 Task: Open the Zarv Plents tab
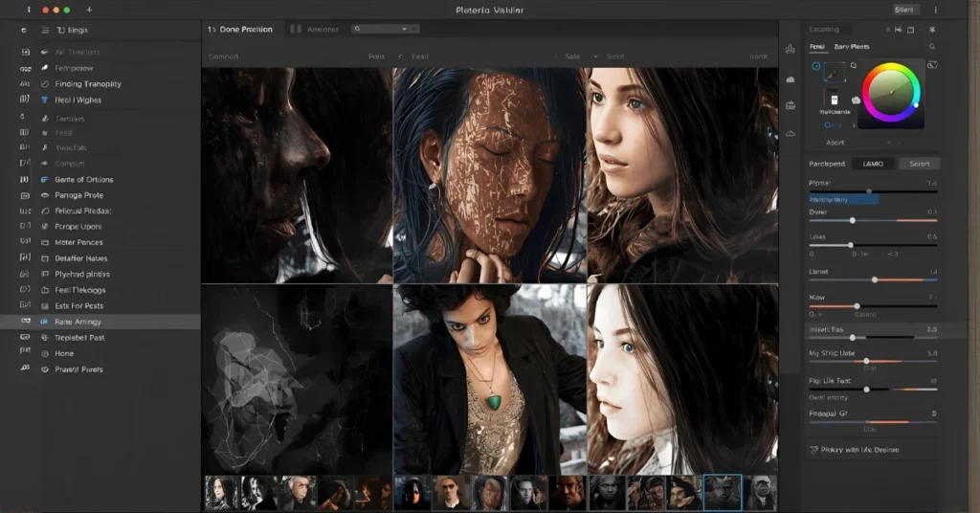pyautogui.click(x=851, y=46)
